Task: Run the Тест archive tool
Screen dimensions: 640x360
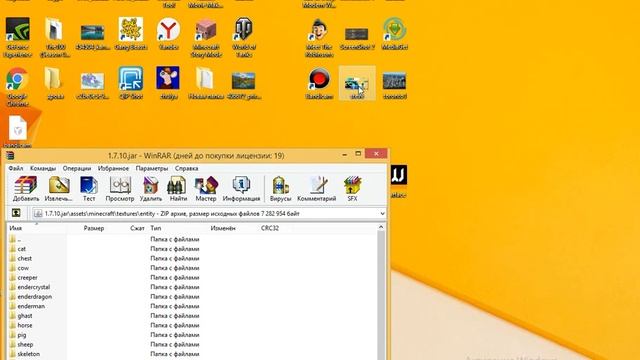Action: point(89,189)
